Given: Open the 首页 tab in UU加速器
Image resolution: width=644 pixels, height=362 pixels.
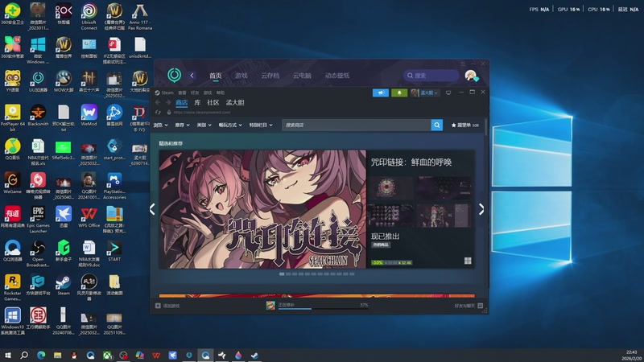Looking at the screenshot, I should [215, 76].
